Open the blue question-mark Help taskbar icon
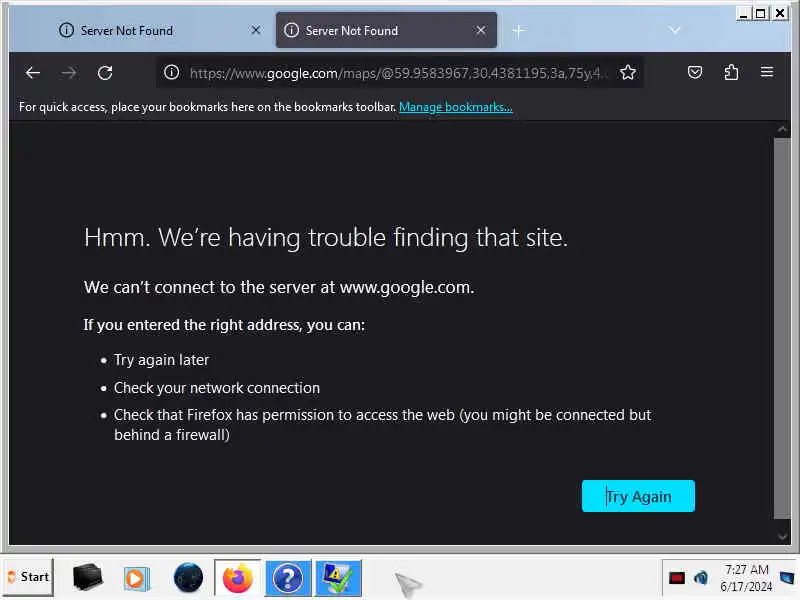This screenshot has height=600, width=800. tap(288, 578)
